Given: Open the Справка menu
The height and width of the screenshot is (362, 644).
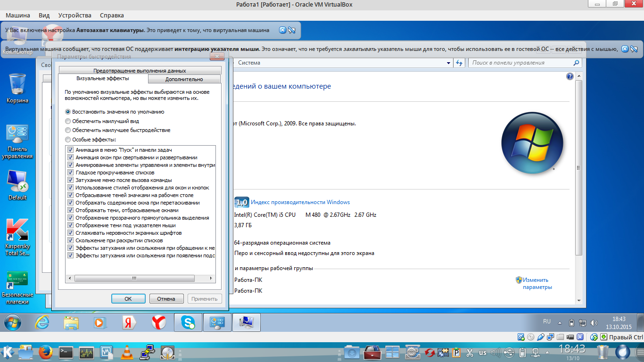Looking at the screenshot, I should pyautogui.click(x=112, y=16).
